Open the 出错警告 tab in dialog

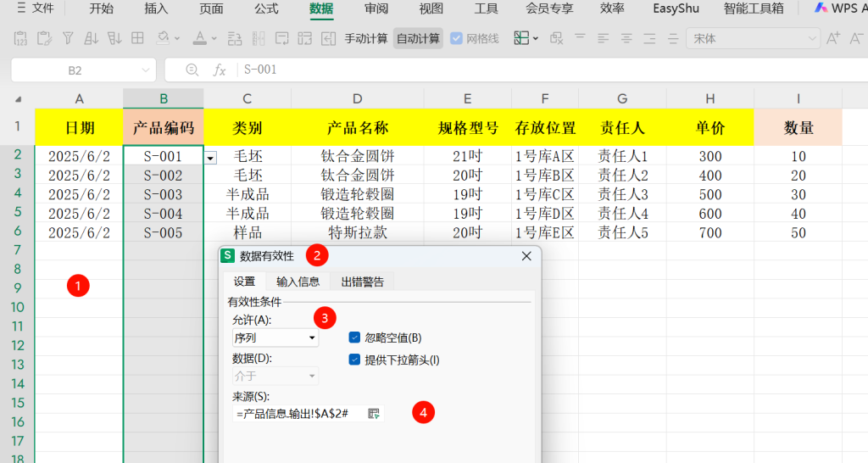coord(363,282)
